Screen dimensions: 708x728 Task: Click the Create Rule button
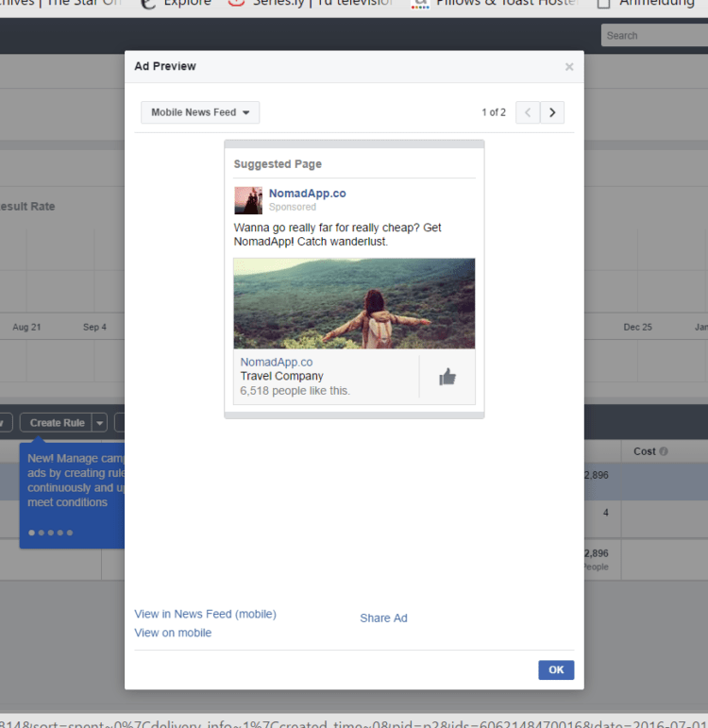pyautogui.click(x=57, y=423)
